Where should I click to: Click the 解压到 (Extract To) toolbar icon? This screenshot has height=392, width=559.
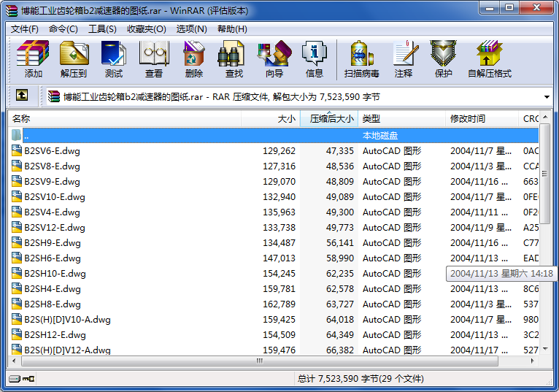point(74,53)
